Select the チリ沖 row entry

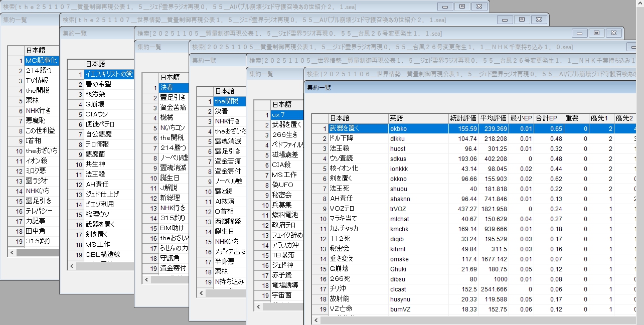click(x=358, y=289)
